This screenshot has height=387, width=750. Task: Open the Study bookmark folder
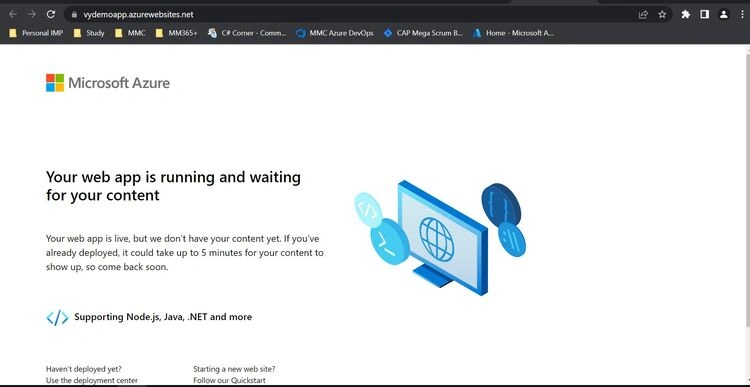point(89,33)
